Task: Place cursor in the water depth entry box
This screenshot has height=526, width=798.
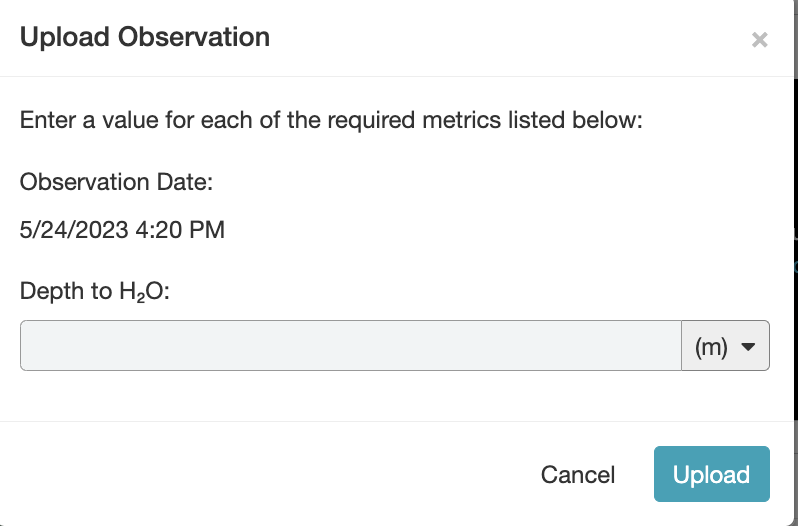Action: 350,346
